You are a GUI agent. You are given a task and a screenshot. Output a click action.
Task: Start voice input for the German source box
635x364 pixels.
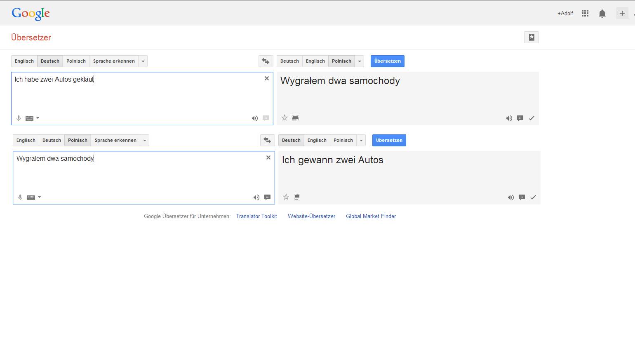point(19,118)
